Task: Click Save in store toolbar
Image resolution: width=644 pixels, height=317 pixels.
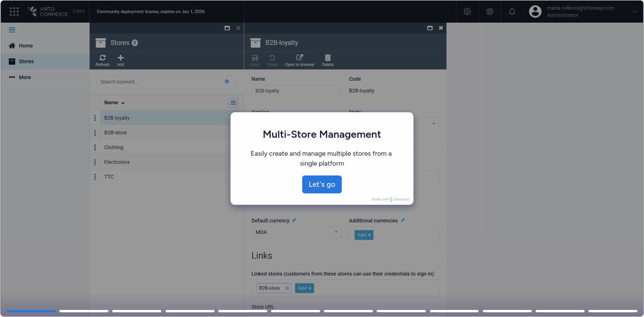Action: coord(255,60)
